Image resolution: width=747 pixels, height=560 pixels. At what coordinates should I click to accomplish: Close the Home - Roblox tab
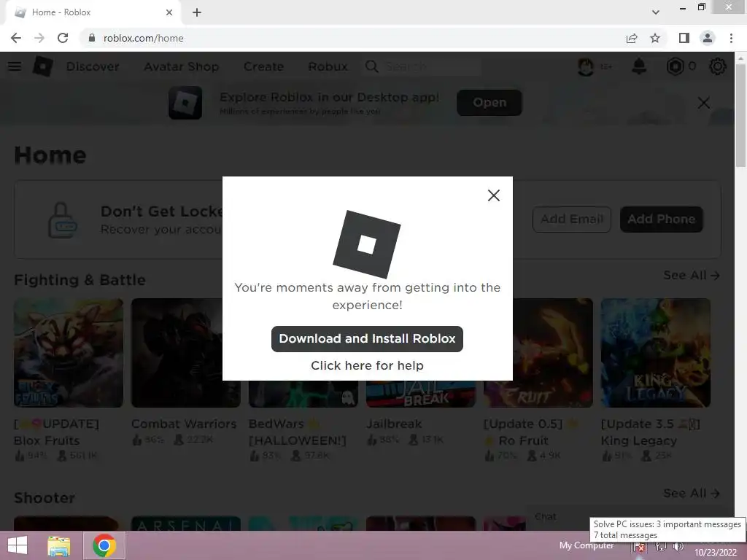[x=169, y=12]
